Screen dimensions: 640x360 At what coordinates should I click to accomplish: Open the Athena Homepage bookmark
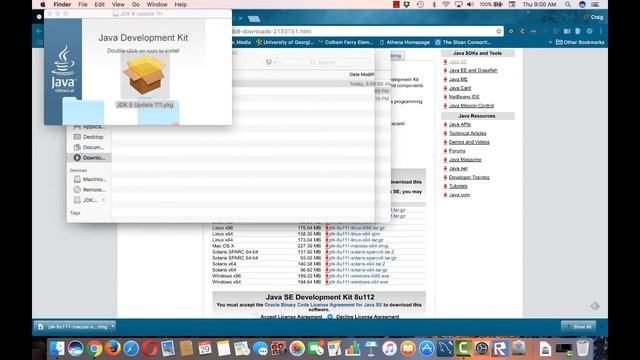click(405, 42)
